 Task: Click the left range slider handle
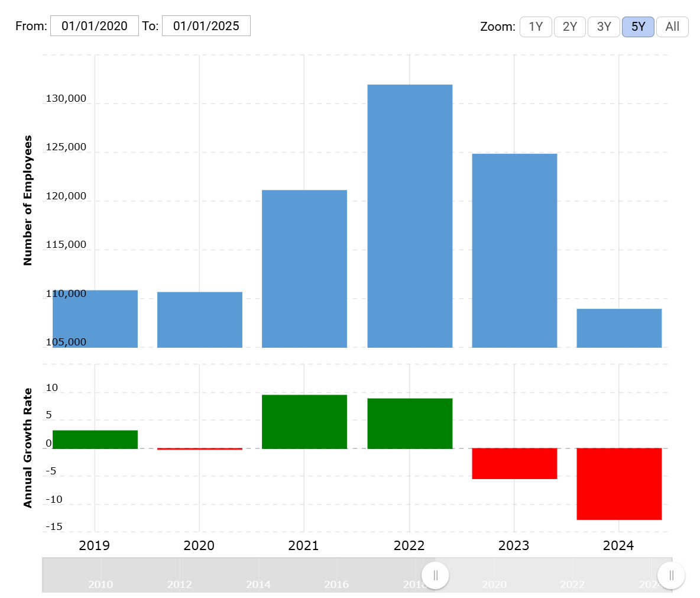tap(435, 575)
